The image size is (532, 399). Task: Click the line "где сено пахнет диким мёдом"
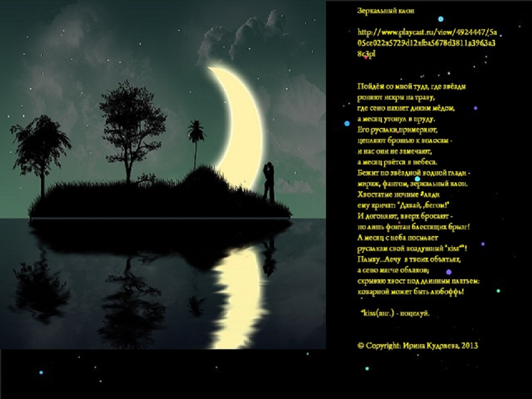pos(406,108)
